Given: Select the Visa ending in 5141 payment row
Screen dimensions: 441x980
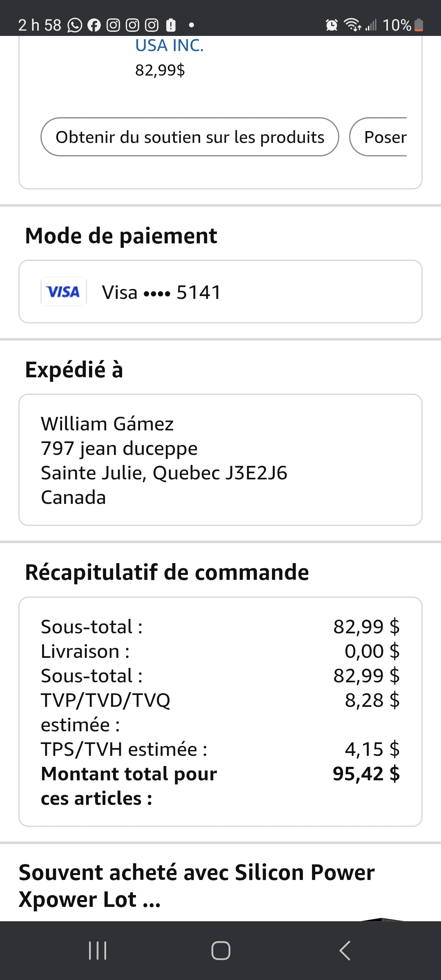Looking at the screenshot, I should coord(220,292).
